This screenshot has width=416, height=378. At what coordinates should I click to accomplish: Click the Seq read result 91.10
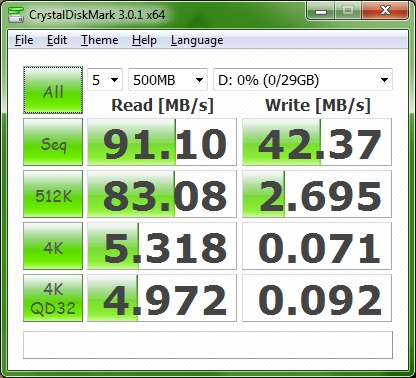click(x=162, y=142)
